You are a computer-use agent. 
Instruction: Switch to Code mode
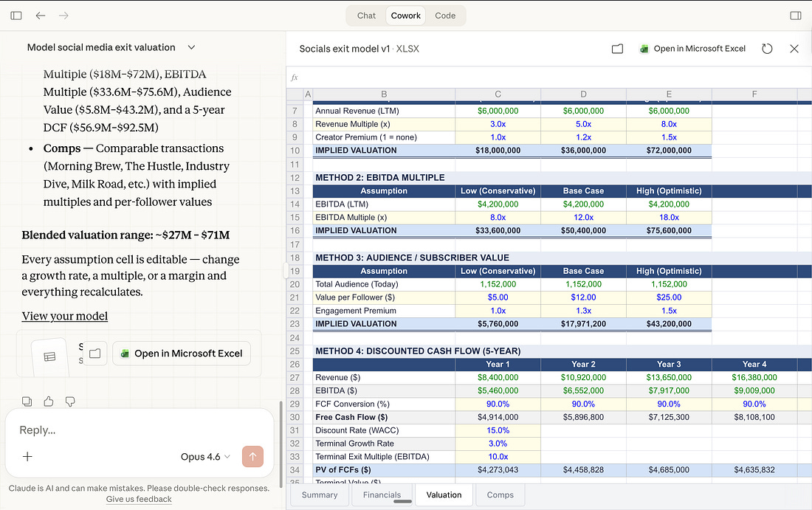click(x=445, y=15)
